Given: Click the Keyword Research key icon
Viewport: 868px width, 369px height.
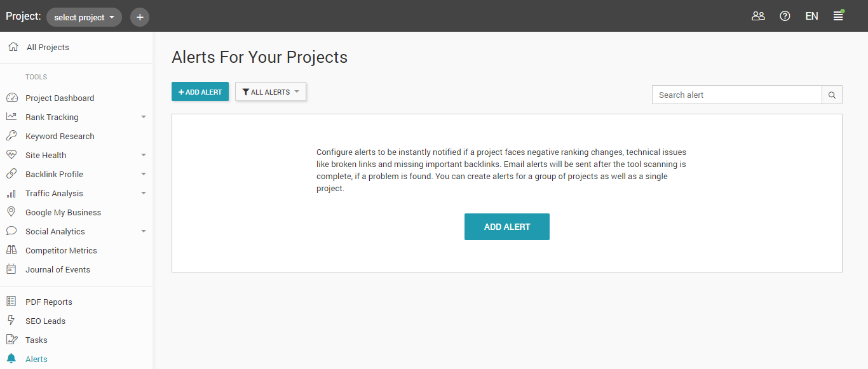Looking at the screenshot, I should click(11, 136).
